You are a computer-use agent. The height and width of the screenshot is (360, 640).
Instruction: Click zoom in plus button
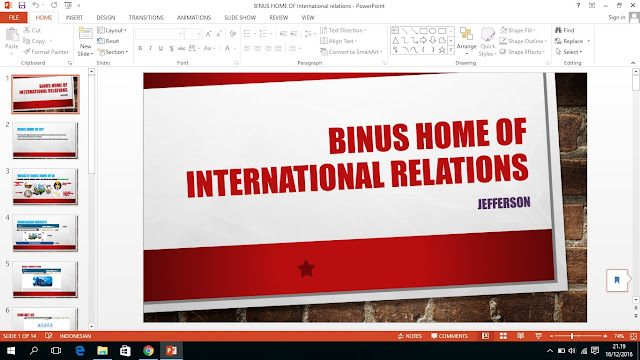pos(605,336)
